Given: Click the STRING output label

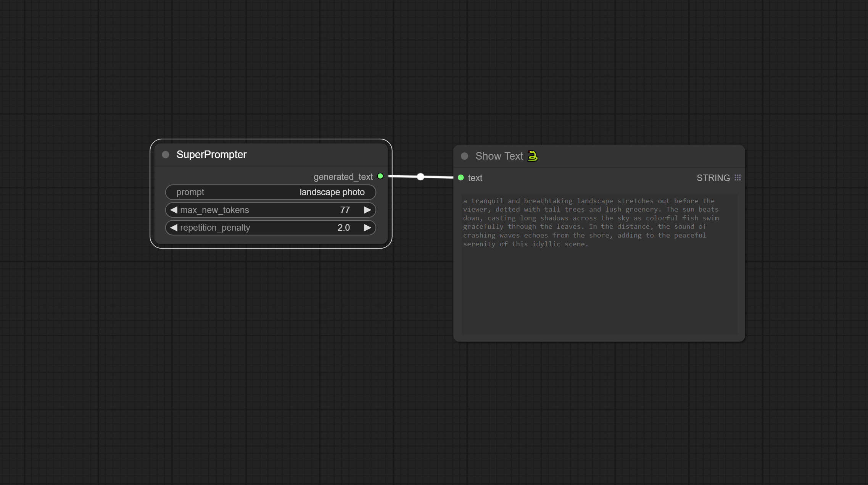Looking at the screenshot, I should click(x=713, y=178).
